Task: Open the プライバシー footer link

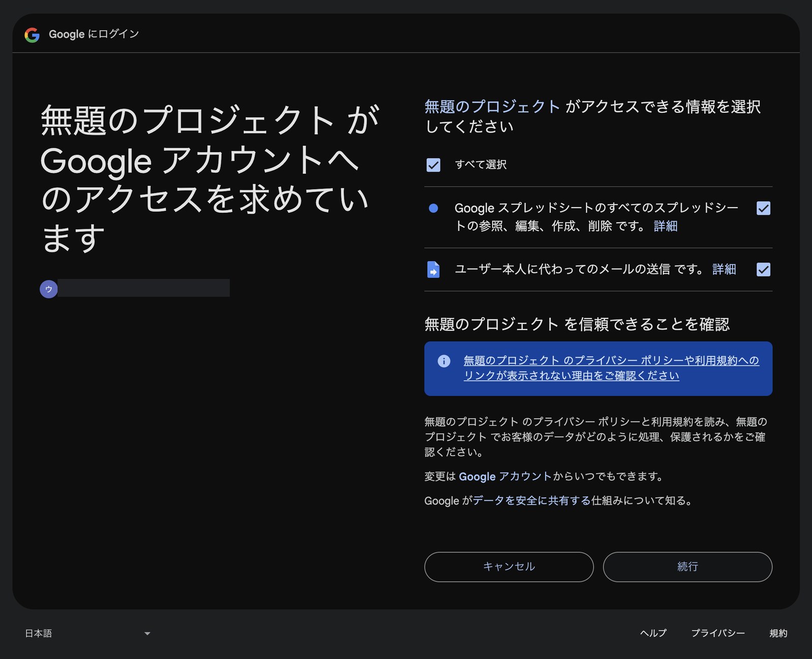Action: pyautogui.click(x=718, y=633)
